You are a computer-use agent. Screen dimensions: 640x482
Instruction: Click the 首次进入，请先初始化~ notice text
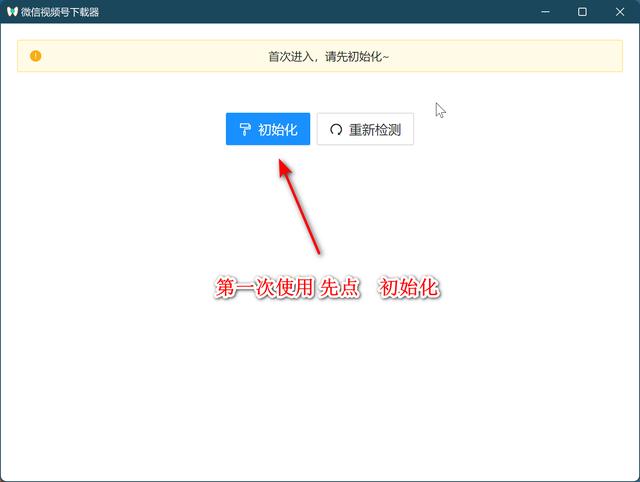pos(329,56)
